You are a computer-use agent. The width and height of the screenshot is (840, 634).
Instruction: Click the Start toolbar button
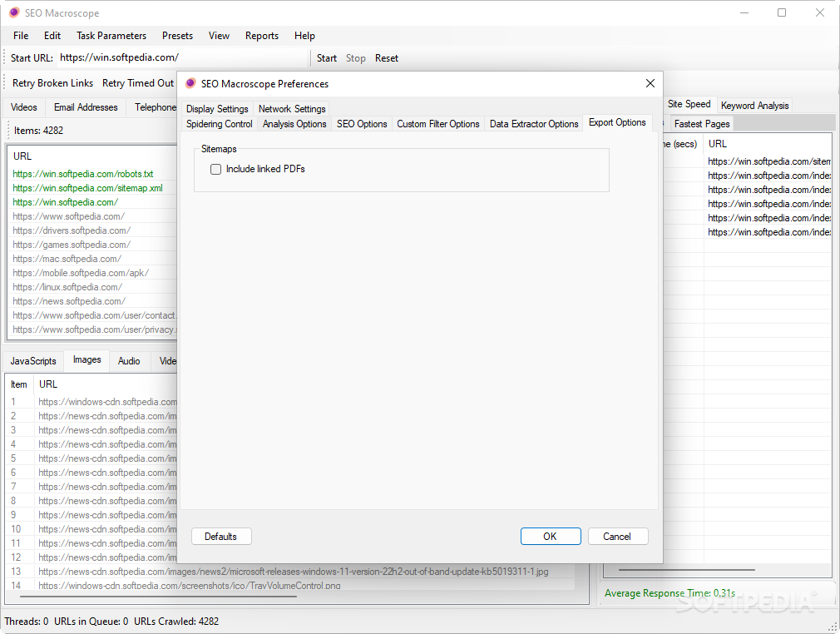coord(326,58)
